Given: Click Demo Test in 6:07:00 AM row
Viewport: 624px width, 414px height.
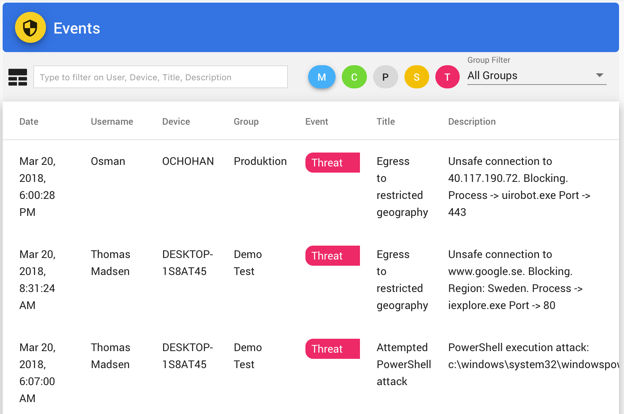Looking at the screenshot, I should click(x=248, y=356).
